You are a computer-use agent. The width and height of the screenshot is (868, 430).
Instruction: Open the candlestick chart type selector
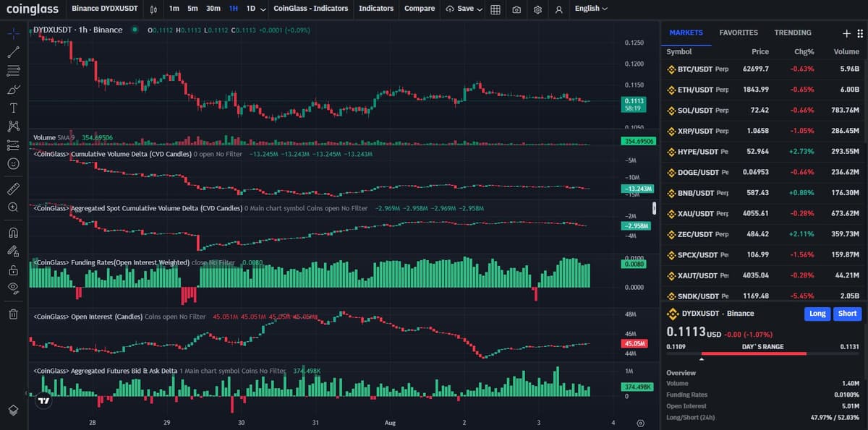[153, 9]
